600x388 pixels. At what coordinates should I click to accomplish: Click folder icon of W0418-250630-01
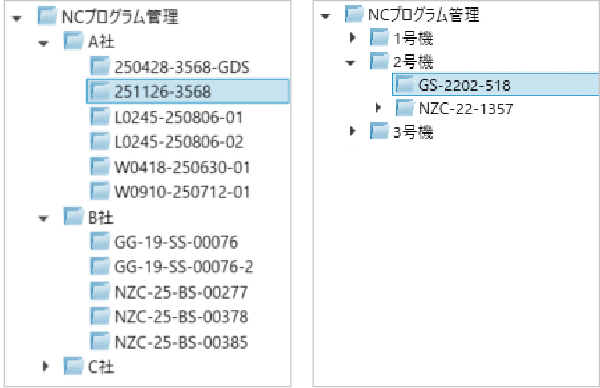tap(100, 166)
